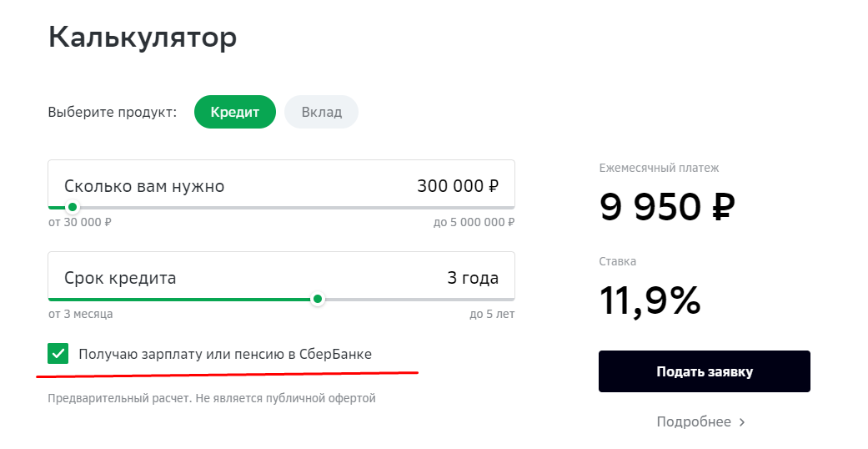The height and width of the screenshot is (449, 868).
Task: Click the до 5 лет maximum term label
Action: tap(492, 315)
